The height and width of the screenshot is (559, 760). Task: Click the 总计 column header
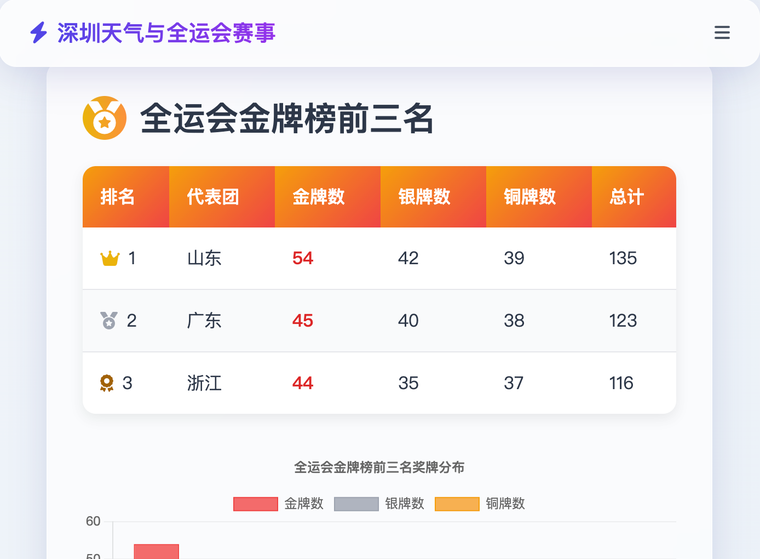tap(627, 197)
